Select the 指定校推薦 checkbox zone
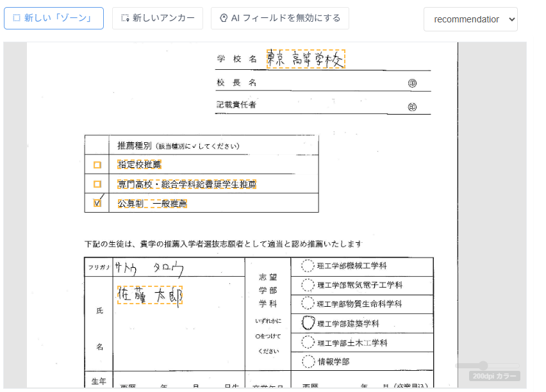The image size is (546, 392). 97,165
